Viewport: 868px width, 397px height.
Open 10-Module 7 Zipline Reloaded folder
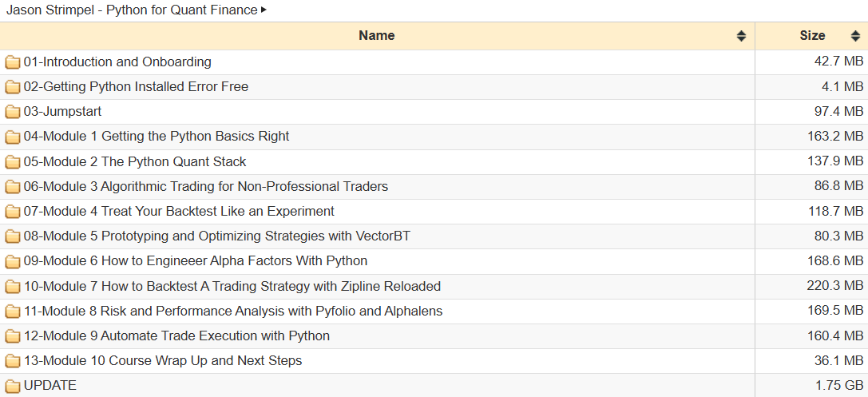[x=232, y=286]
